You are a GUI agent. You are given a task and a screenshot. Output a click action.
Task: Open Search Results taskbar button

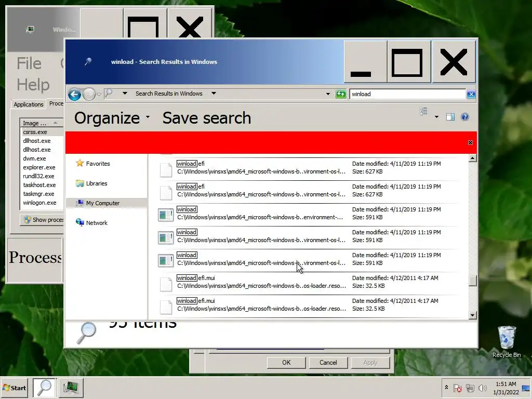[45, 388]
